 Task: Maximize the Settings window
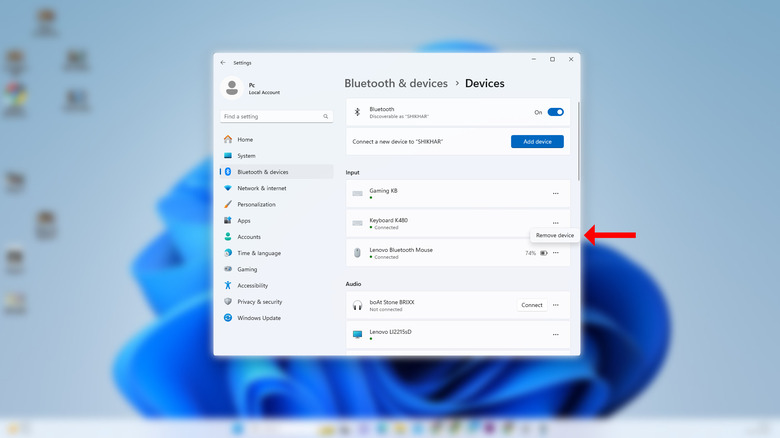pos(552,59)
